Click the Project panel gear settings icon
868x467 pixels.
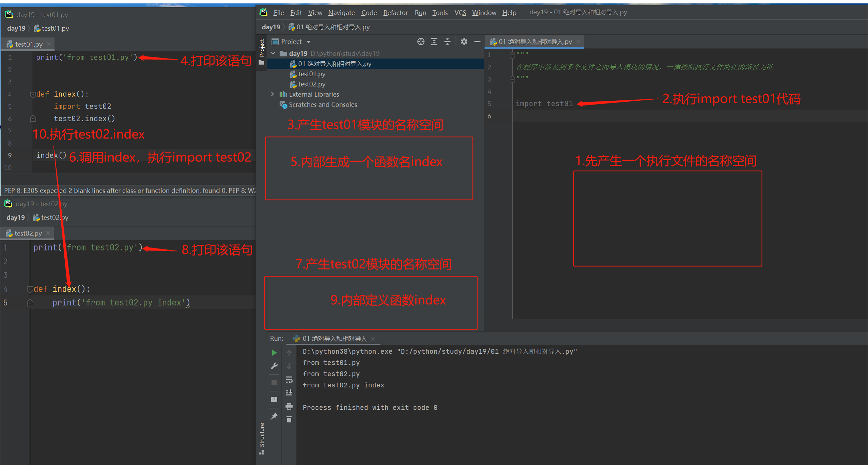coord(464,42)
